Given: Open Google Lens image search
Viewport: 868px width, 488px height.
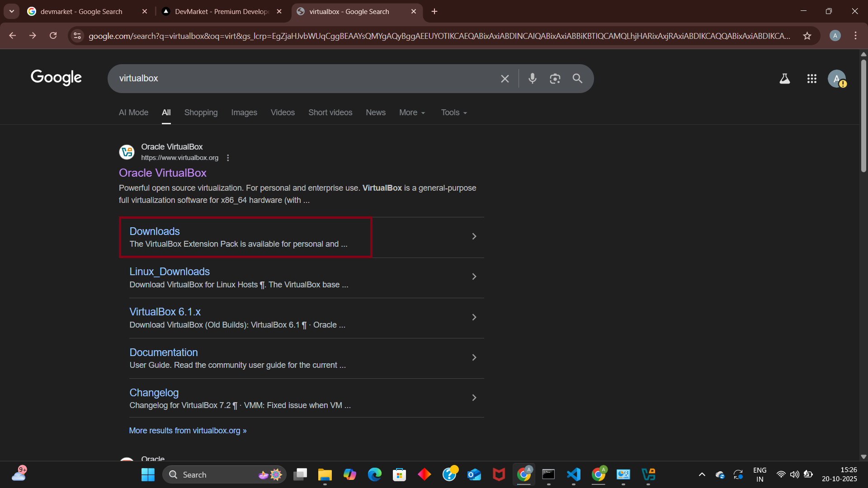Looking at the screenshot, I should (x=555, y=79).
